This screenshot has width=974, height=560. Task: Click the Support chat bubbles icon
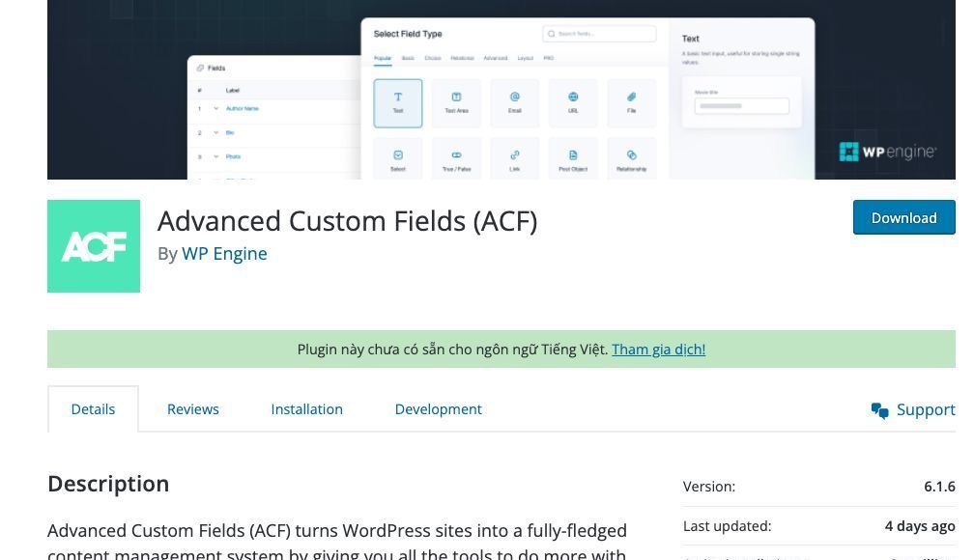click(879, 410)
